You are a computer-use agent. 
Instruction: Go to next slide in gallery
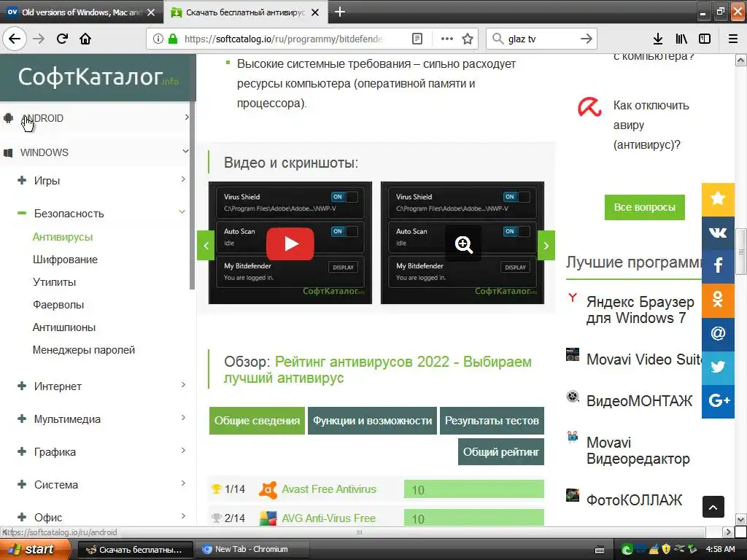[x=546, y=246]
